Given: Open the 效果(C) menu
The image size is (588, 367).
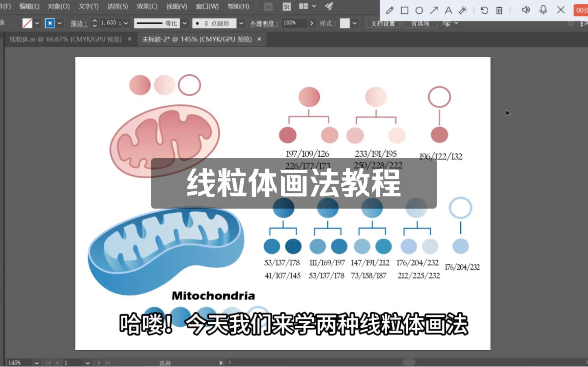Looking at the screenshot, I should coord(147,6).
